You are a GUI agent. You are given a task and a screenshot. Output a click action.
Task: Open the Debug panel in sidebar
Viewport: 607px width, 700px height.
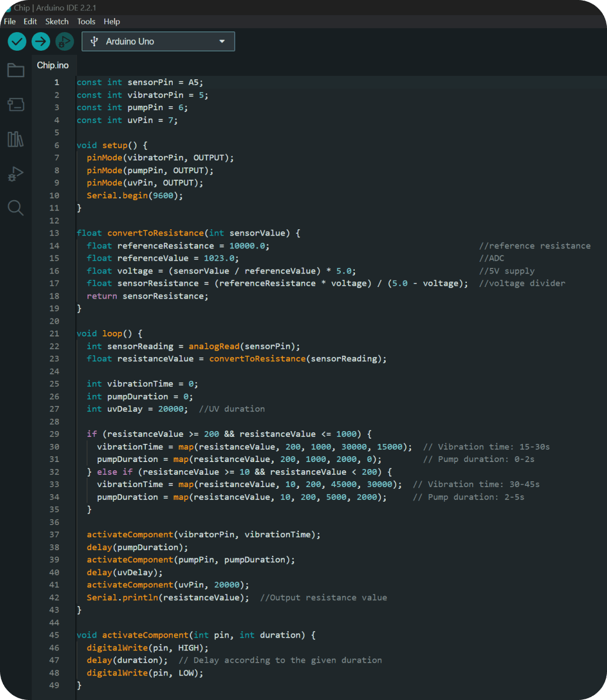16,174
